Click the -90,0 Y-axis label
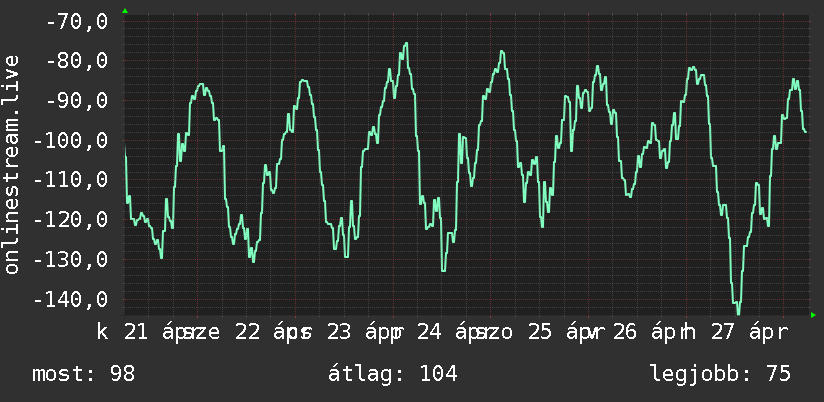The width and height of the screenshot is (824, 402). 77,100
